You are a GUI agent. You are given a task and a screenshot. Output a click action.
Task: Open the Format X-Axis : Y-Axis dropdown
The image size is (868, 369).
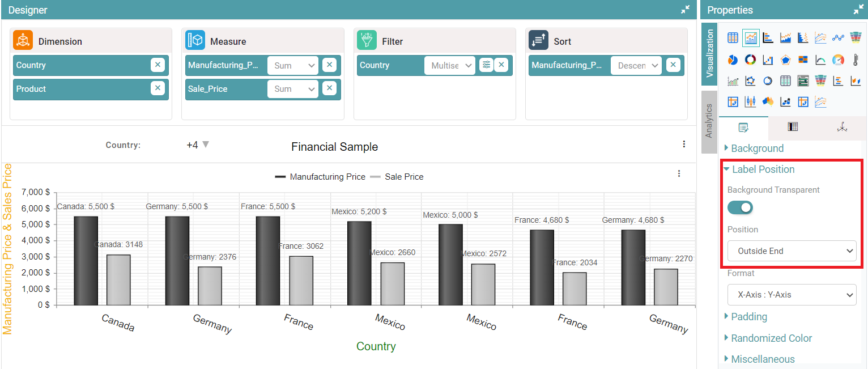[x=792, y=295]
